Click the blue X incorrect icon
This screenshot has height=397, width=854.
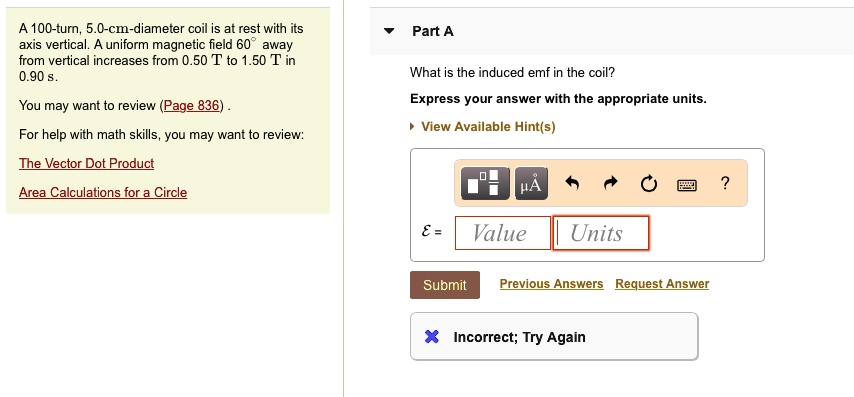[x=431, y=337]
